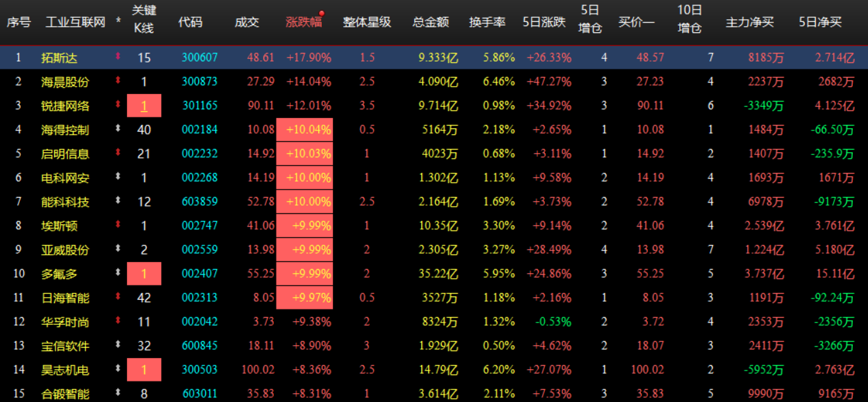Click the 成交 column header

247,22
